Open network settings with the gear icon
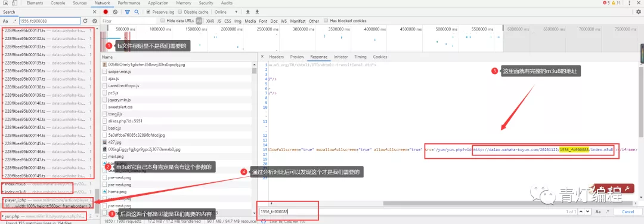 638,12
